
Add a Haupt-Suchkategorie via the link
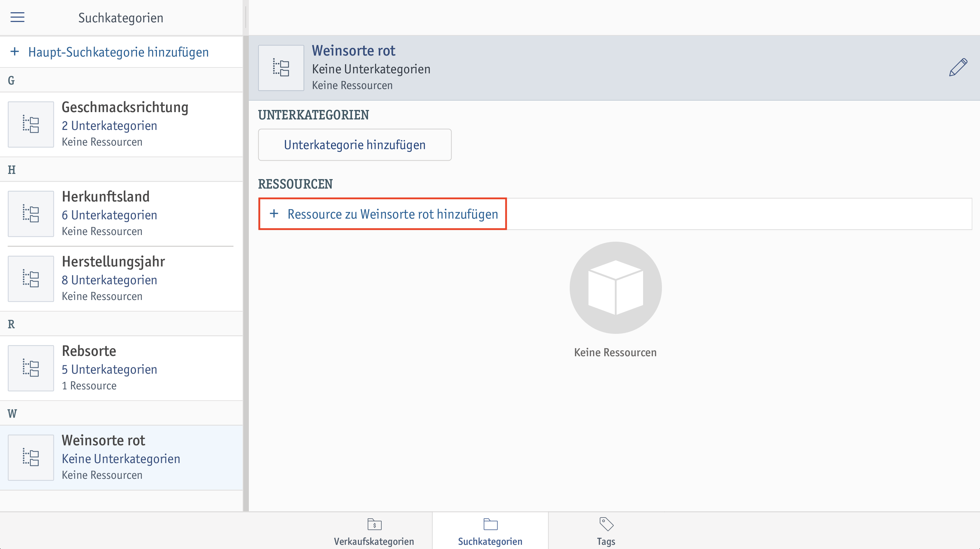(118, 52)
